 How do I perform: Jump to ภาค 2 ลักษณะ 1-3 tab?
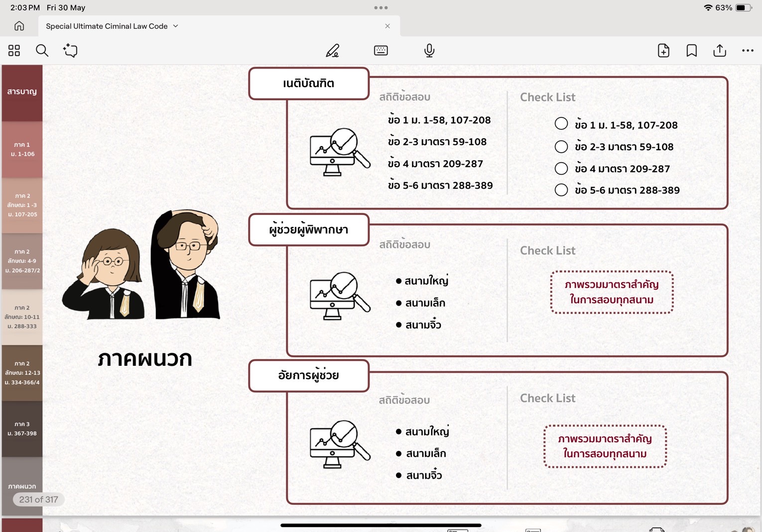pos(22,205)
